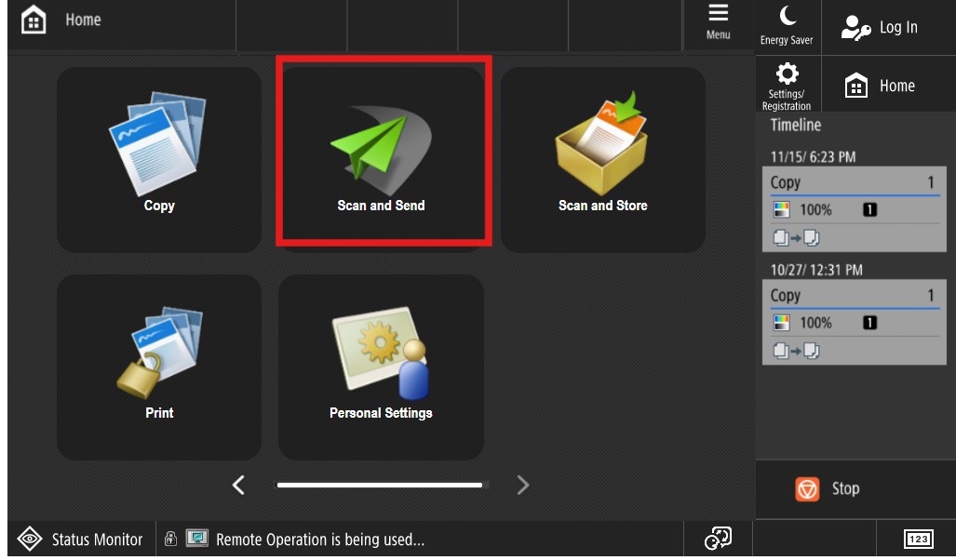Image resolution: width=956 pixels, height=560 pixels.
Task: Select the 10/27 12:31 PM Copy timeline entry
Action: [855, 323]
